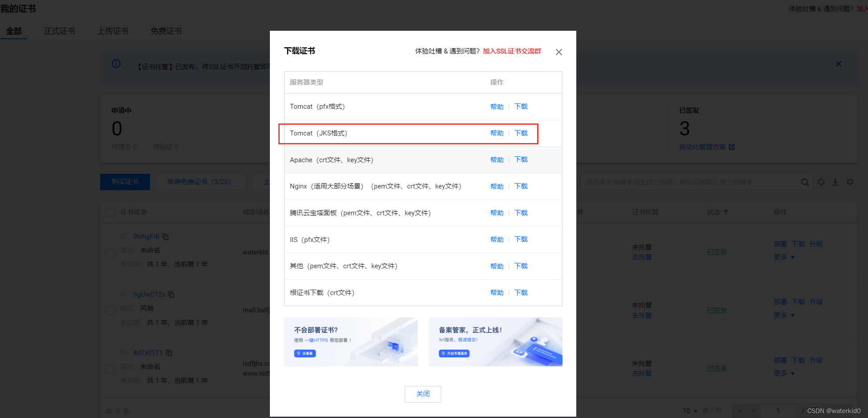Check the box for certificate 9hihgFrB
Image resolution: width=868 pixels, height=418 pixels.
[110, 253]
